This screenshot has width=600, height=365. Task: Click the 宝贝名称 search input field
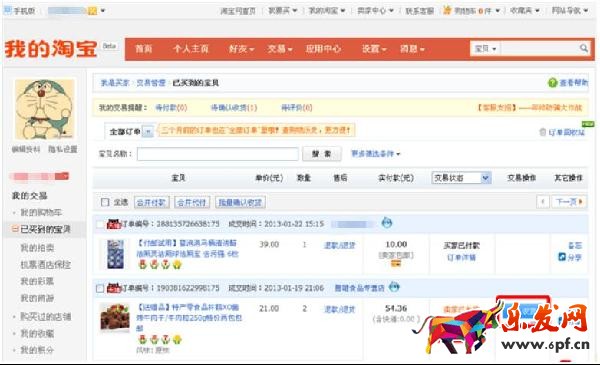point(218,154)
